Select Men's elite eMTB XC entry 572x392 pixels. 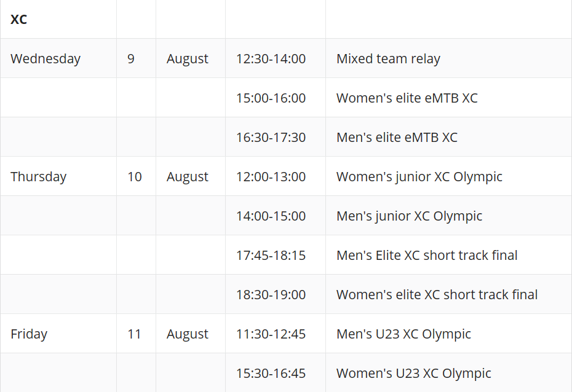coord(448,137)
